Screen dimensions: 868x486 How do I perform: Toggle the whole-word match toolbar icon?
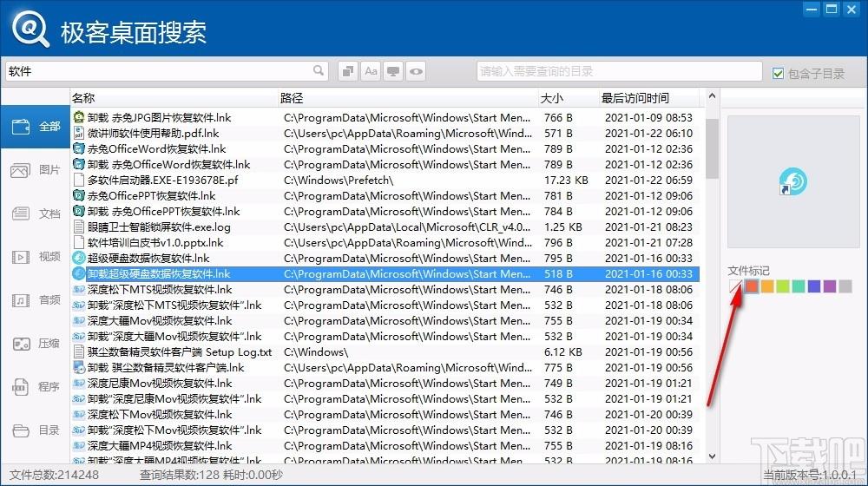click(x=348, y=71)
